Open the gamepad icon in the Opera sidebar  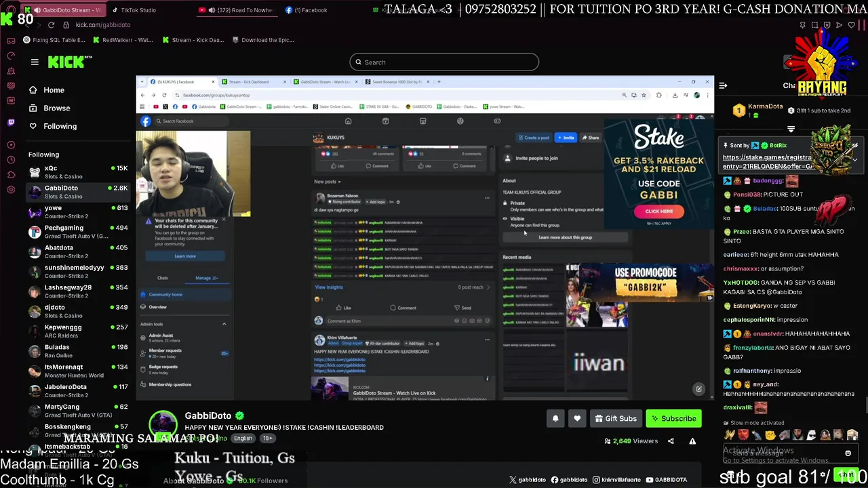[x=11, y=40]
